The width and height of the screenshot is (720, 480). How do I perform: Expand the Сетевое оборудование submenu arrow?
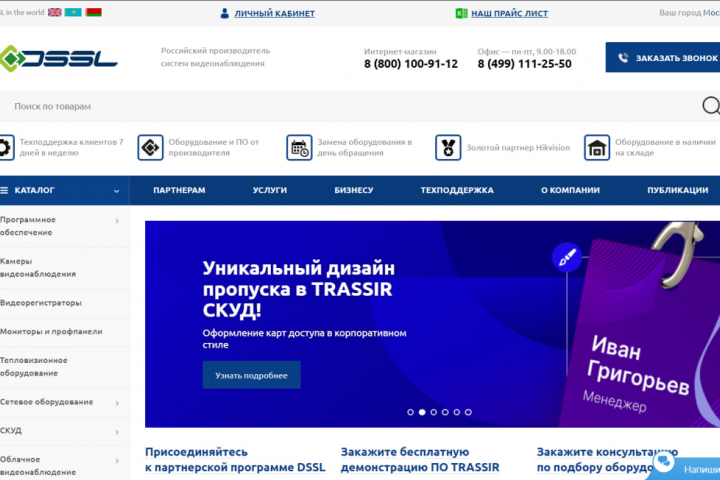pyautogui.click(x=117, y=403)
